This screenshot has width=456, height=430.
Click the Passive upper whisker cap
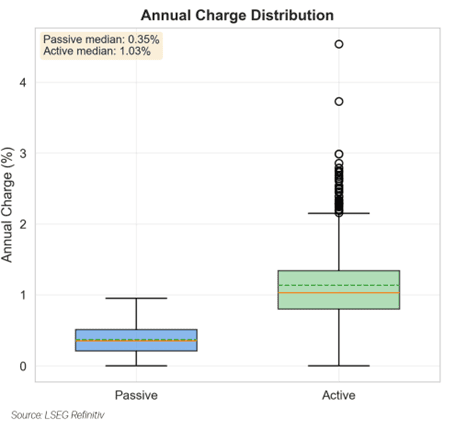coord(136,298)
